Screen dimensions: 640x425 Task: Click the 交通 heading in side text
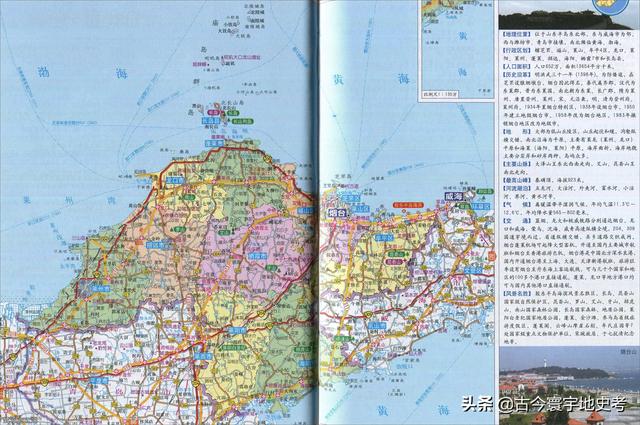click(517, 220)
